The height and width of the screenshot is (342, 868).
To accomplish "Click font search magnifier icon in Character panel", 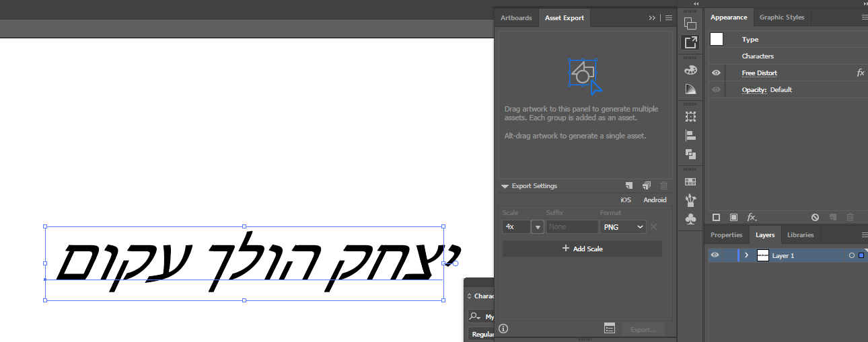I will tap(475, 316).
